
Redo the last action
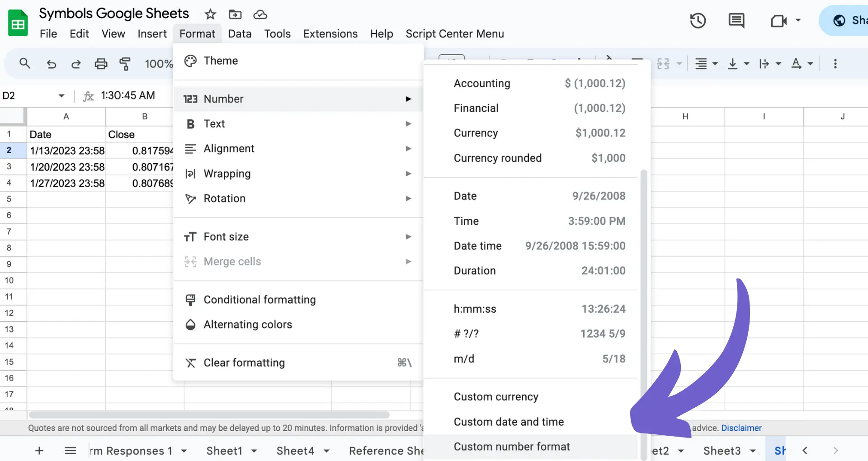pyautogui.click(x=76, y=64)
